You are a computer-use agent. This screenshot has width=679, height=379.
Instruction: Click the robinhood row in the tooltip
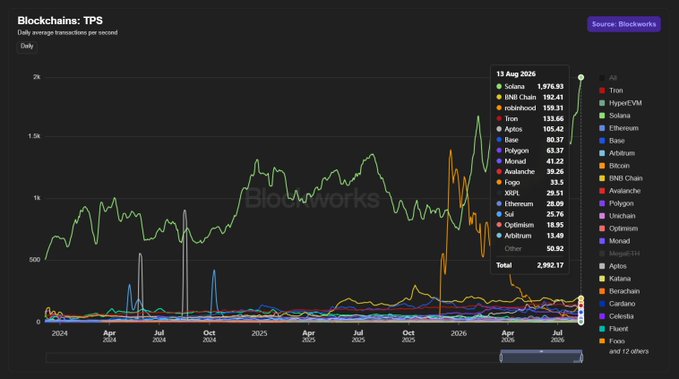click(x=530, y=108)
